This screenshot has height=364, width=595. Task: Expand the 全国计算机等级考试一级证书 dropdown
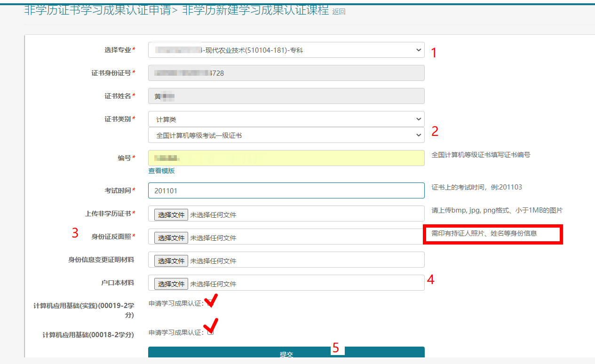(x=286, y=135)
